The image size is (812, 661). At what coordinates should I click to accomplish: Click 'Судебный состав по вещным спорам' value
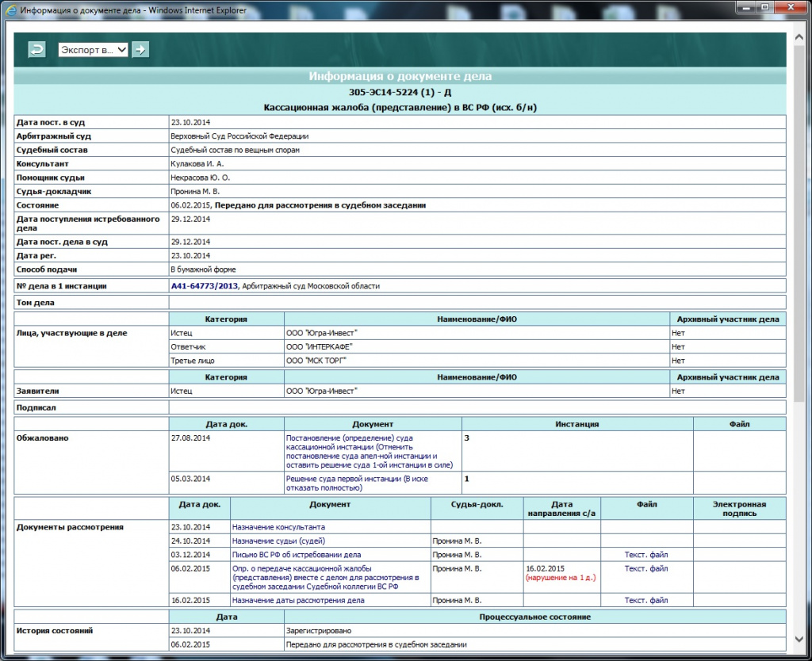235,150
